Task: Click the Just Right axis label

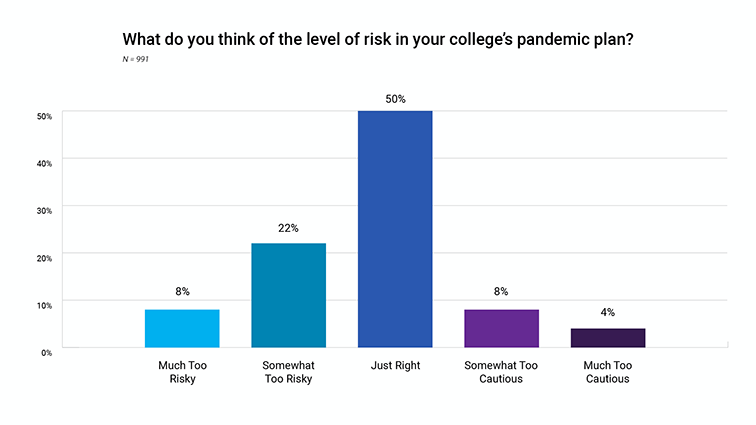Action: [x=395, y=366]
